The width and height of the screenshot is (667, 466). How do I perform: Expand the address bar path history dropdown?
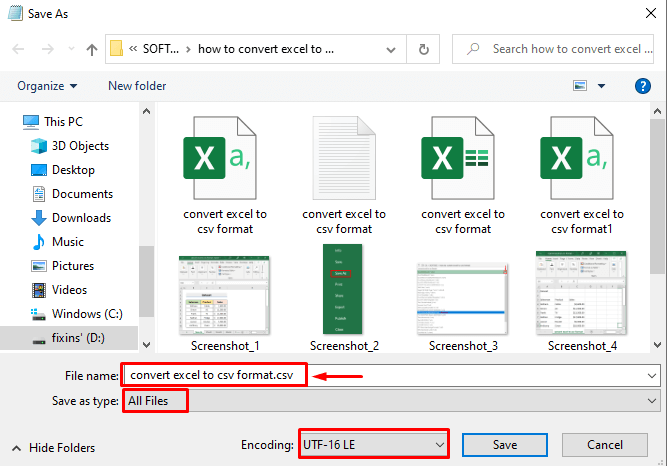[x=393, y=49]
